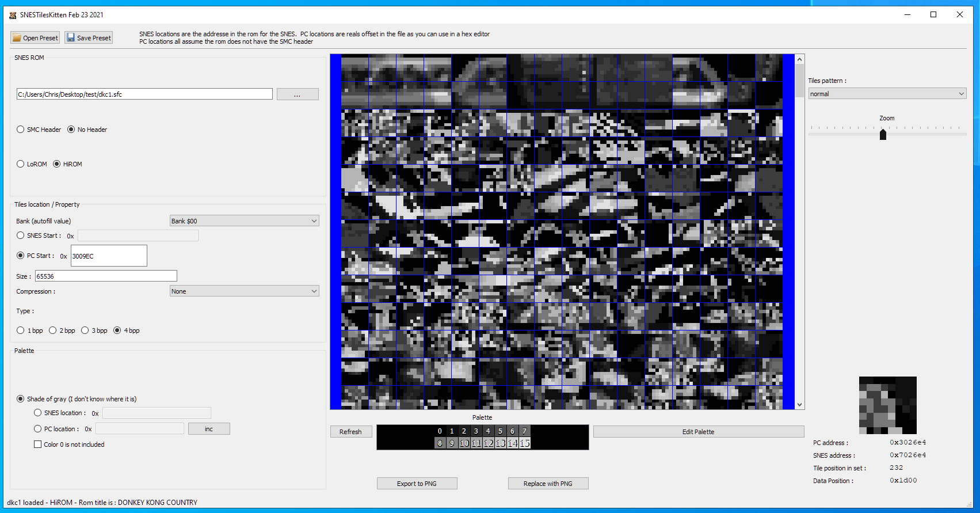Open the Bank autofill value dropdown
This screenshot has height=513, width=980.
[x=244, y=221]
